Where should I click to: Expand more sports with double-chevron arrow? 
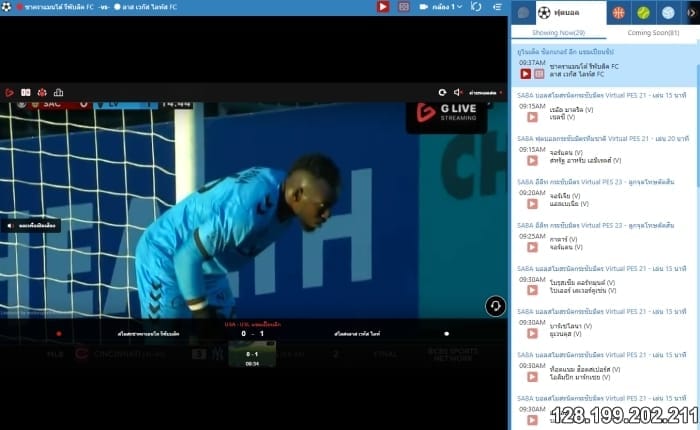point(692,13)
